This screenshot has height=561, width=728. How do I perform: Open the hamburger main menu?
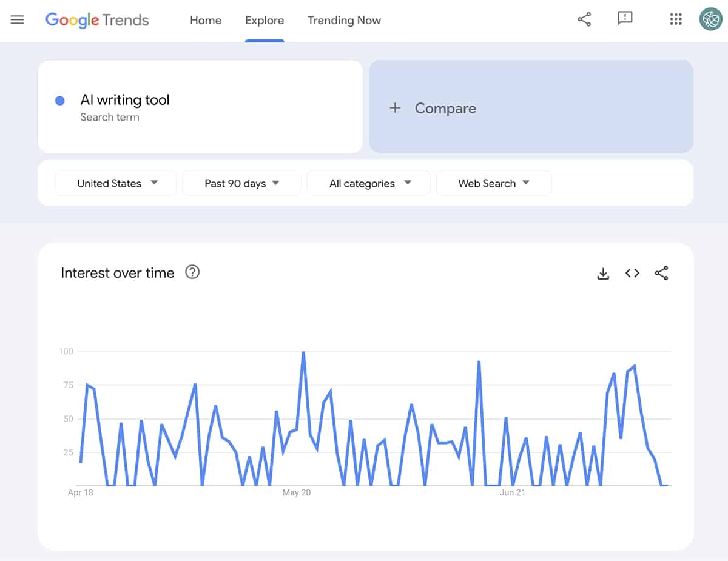click(18, 20)
